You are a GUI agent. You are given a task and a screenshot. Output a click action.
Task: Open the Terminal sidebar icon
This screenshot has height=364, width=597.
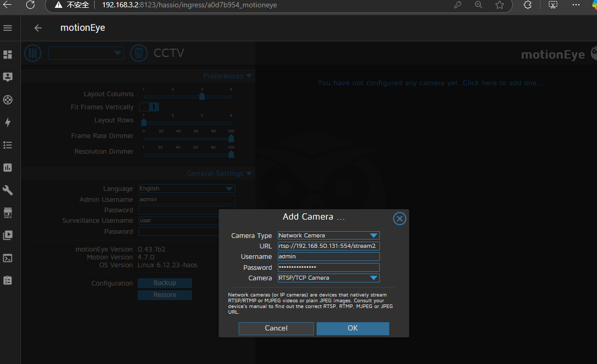click(7, 258)
